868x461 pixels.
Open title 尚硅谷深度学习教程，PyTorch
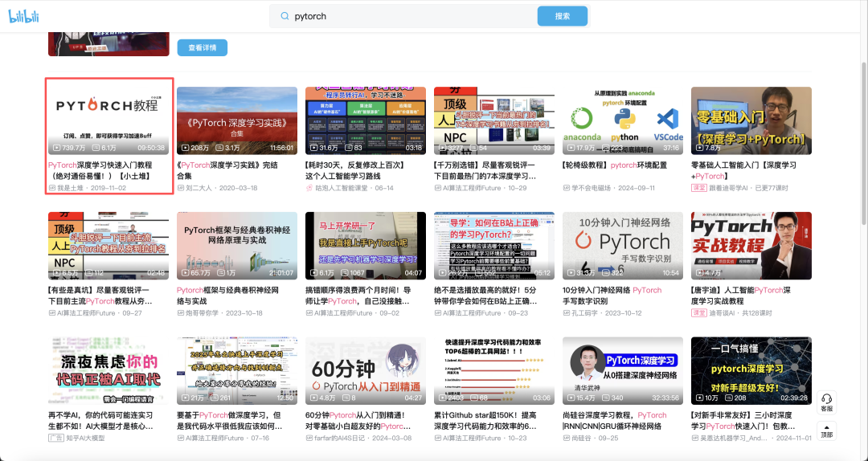point(615,421)
